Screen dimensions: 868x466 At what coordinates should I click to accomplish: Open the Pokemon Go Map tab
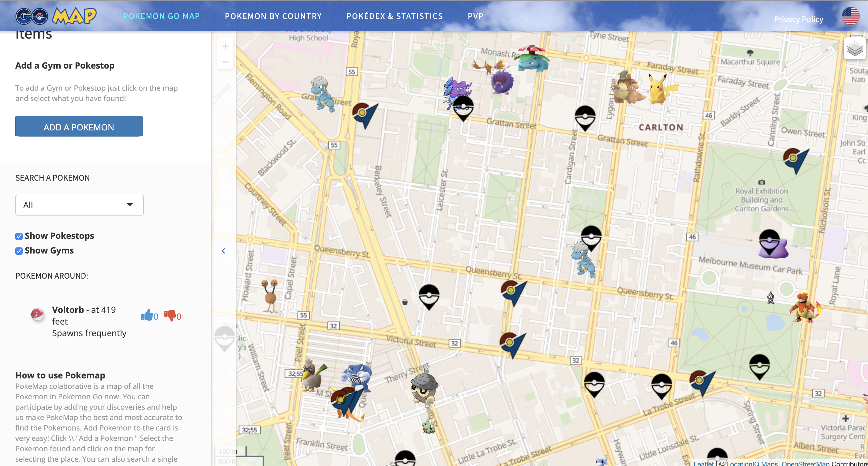161,16
